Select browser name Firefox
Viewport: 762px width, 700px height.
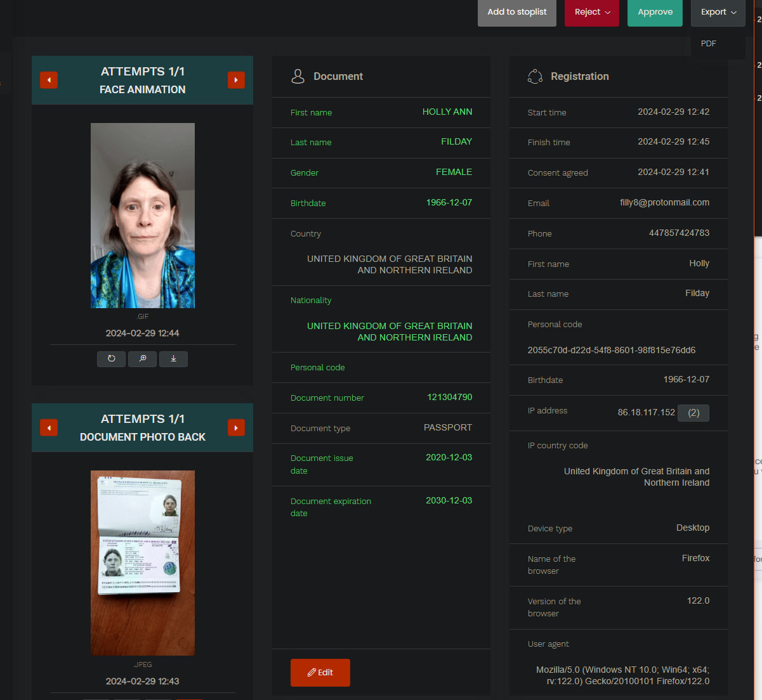696,558
